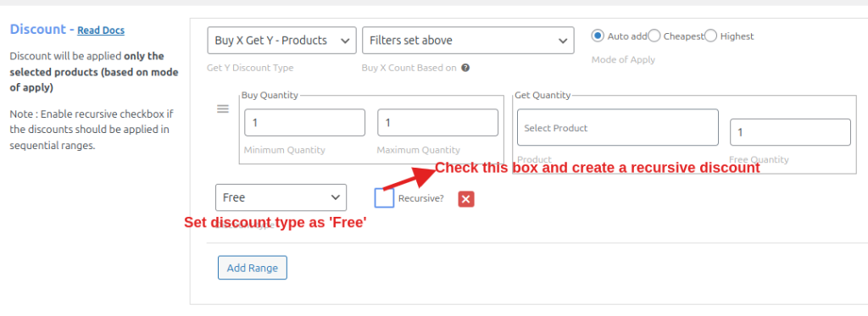868x316 pixels.
Task: Open the Read Docs link
Action: 101,30
